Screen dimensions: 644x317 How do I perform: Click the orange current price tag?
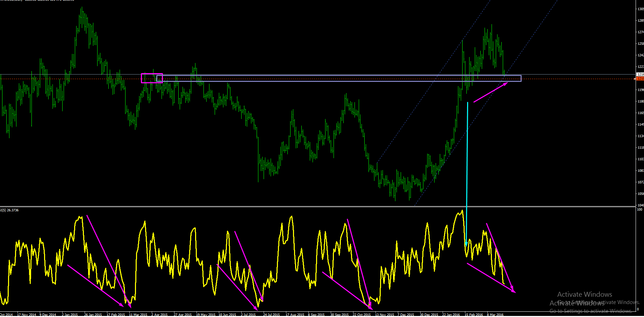[x=640, y=79]
